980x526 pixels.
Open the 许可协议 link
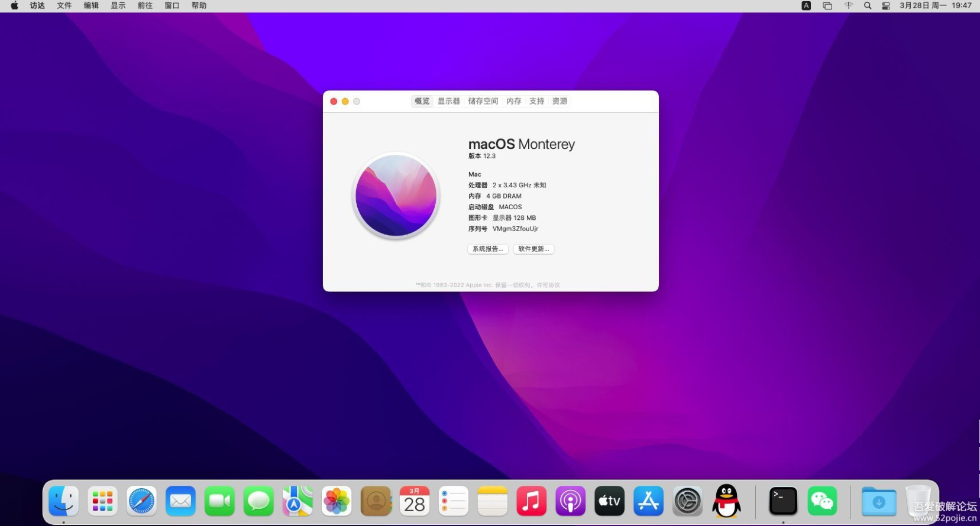[x=548, y=285]
